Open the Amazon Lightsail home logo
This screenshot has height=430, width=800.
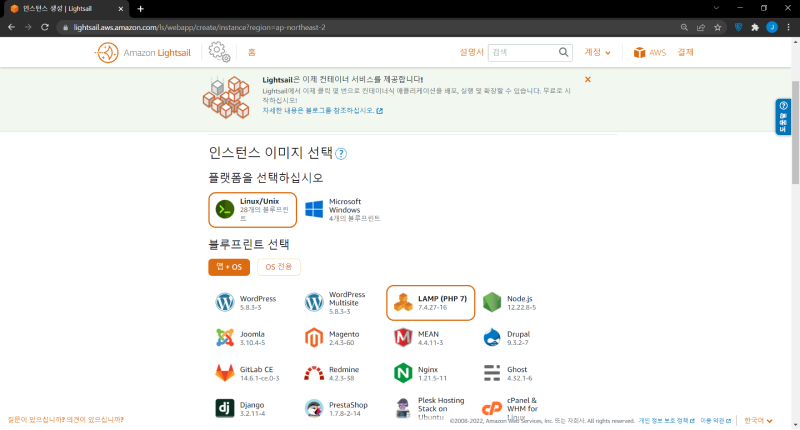(x=143, y=53)
